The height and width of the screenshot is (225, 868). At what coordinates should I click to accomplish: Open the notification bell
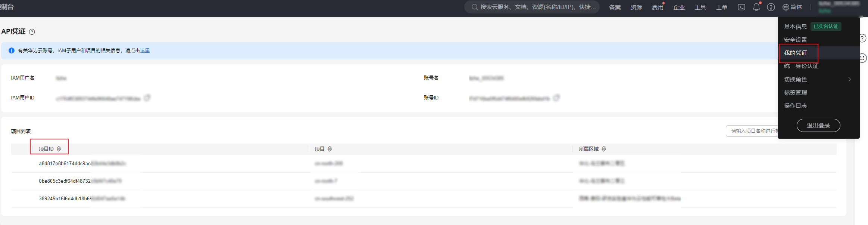tap(756, 7)
